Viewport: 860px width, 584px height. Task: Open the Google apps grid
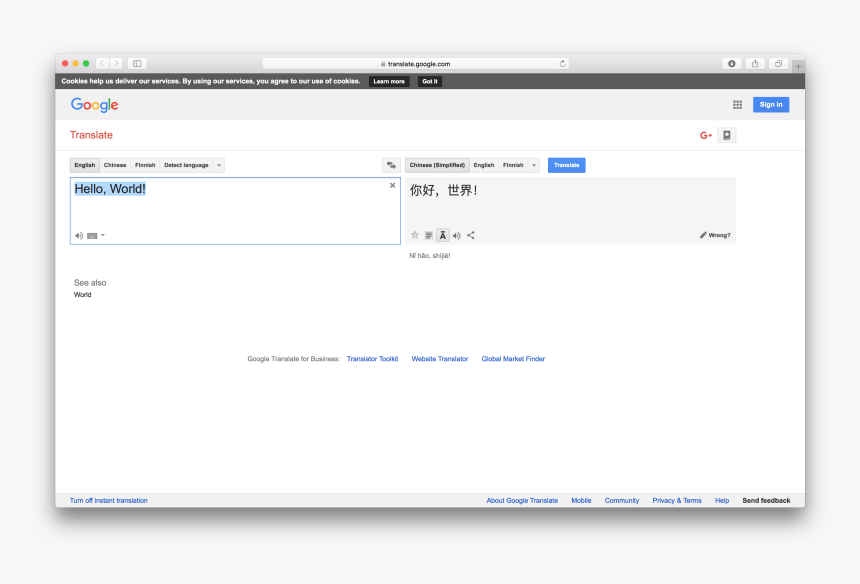(x=737, y=104)
